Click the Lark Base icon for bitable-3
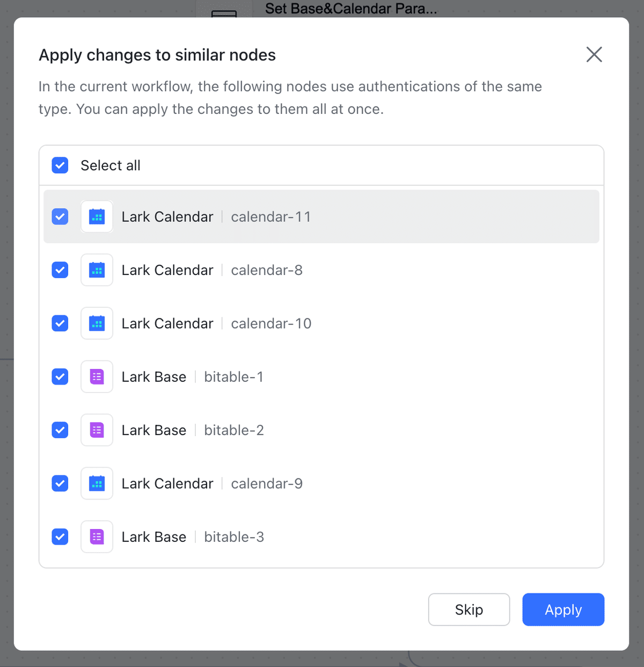The image size is (644, 667). pyautogui.click(x=97, y=536)
